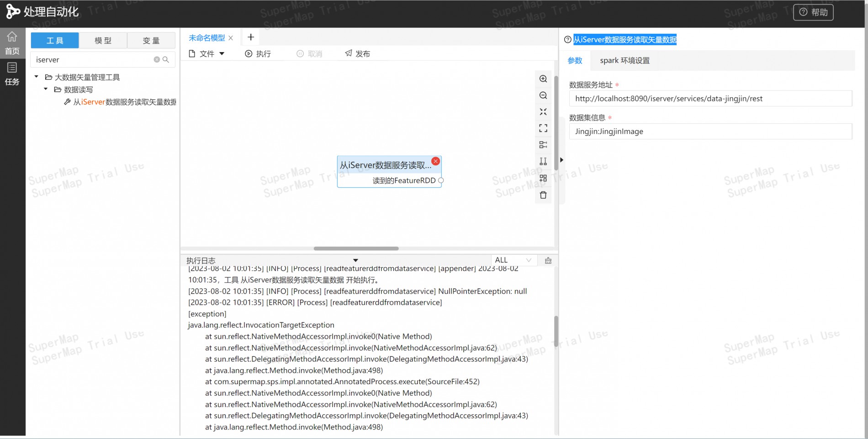Select the 参数 tab
Screen dimensions: 868x439
click(x=575, y=60)
